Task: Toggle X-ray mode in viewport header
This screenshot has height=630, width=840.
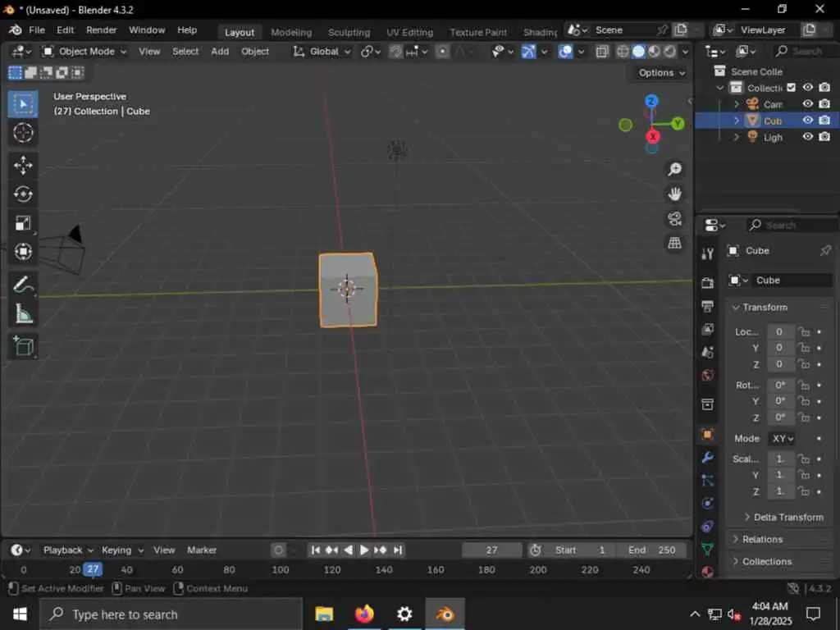Action: (602, 52)
